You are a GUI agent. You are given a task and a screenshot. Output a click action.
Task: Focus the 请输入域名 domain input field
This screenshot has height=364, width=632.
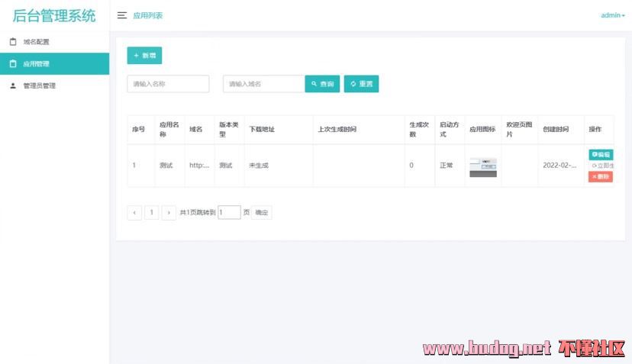pyautogui.click(x=264, y=84)
